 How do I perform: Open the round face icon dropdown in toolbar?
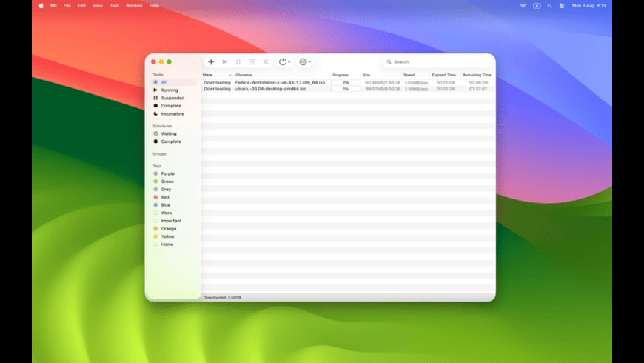point(305,61)
